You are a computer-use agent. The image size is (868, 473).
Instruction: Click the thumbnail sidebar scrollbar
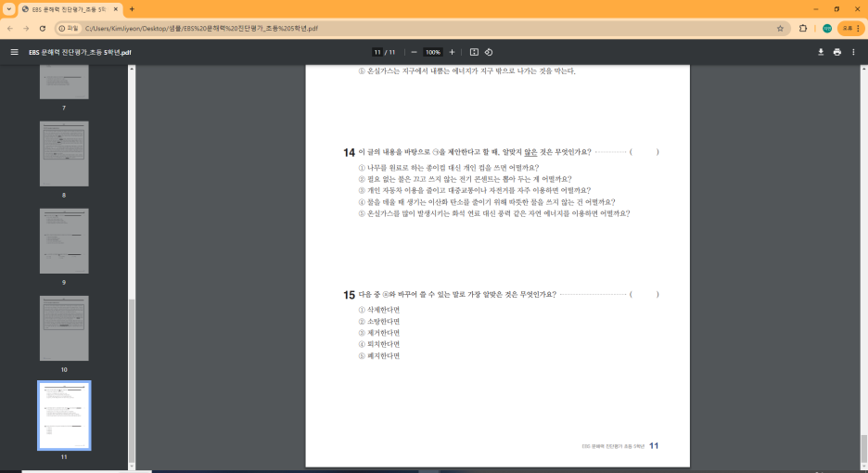(132, 381)
